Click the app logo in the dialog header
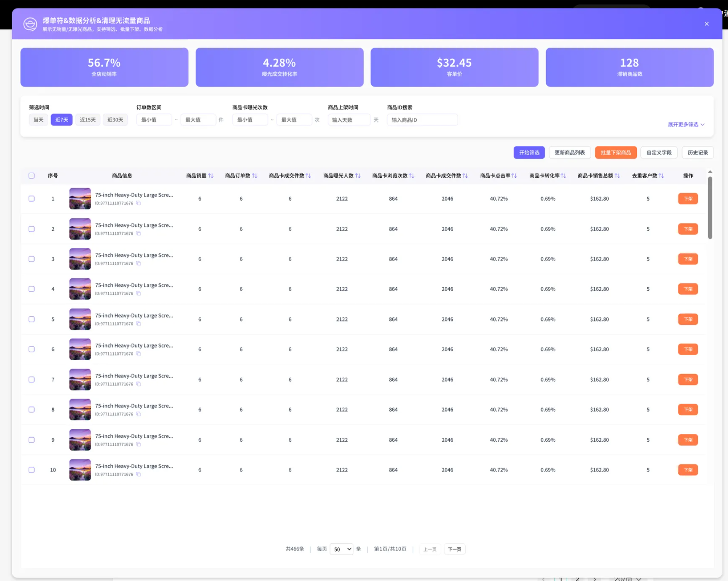 click(30, 24)
